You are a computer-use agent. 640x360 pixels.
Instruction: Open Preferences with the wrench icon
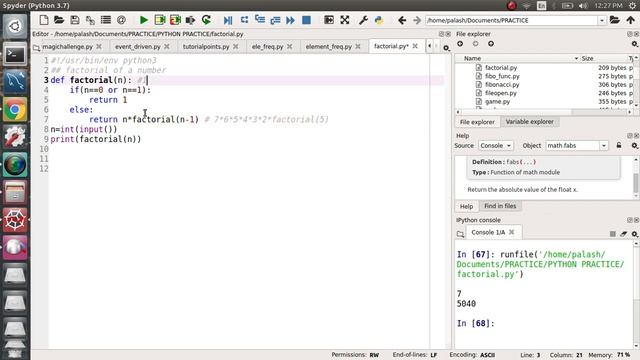[x=363, y=20]
